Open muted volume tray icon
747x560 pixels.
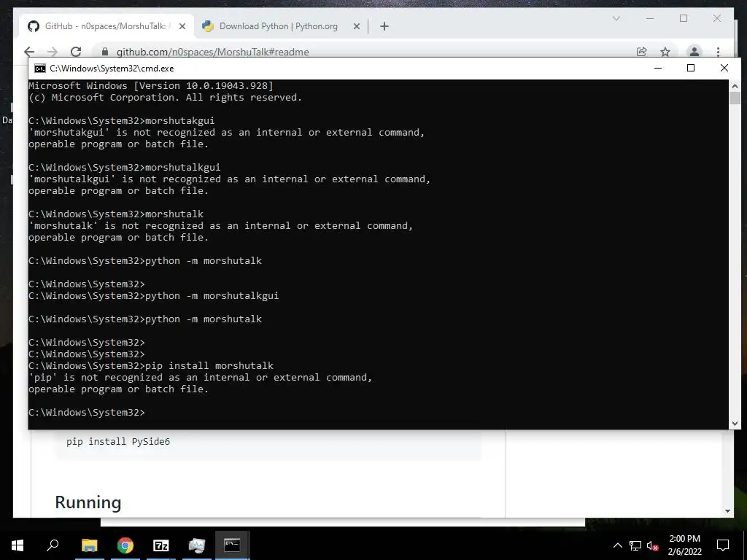pos(653,545)
